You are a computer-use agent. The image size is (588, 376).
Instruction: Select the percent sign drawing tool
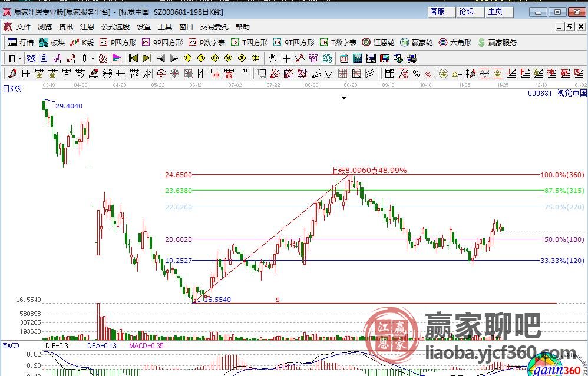tap(416, 74)
